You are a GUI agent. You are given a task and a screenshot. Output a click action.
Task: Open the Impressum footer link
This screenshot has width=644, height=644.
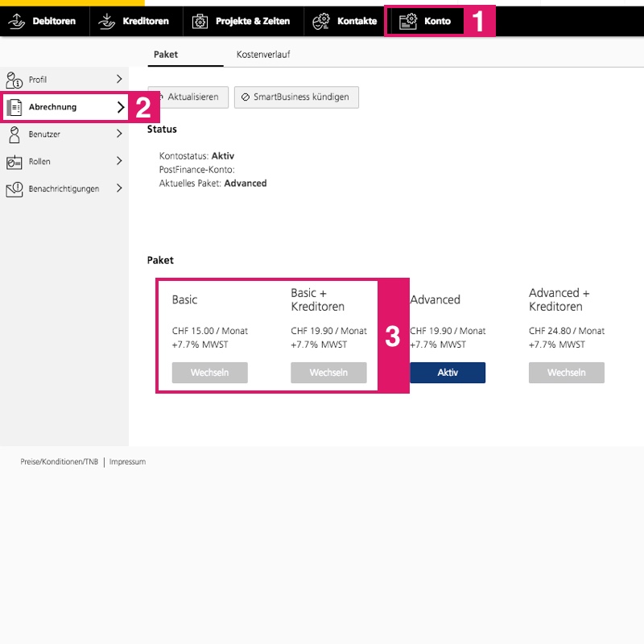127,462
